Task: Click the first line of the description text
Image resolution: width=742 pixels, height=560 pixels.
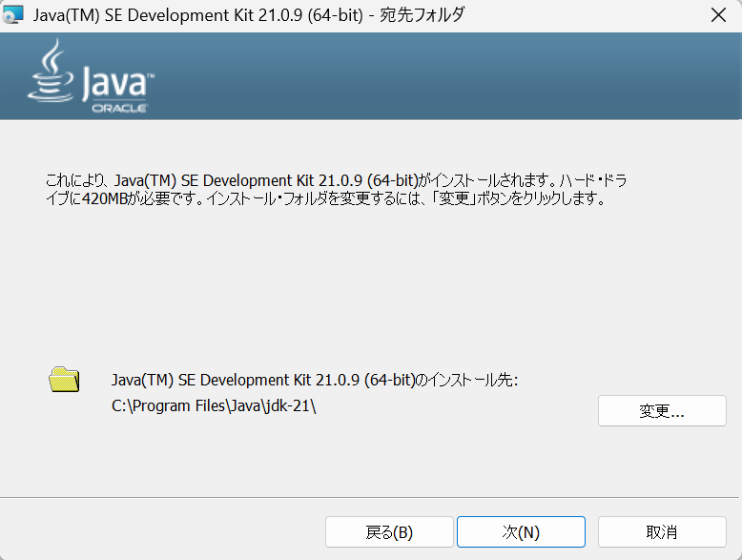Action: coord(336,180)
